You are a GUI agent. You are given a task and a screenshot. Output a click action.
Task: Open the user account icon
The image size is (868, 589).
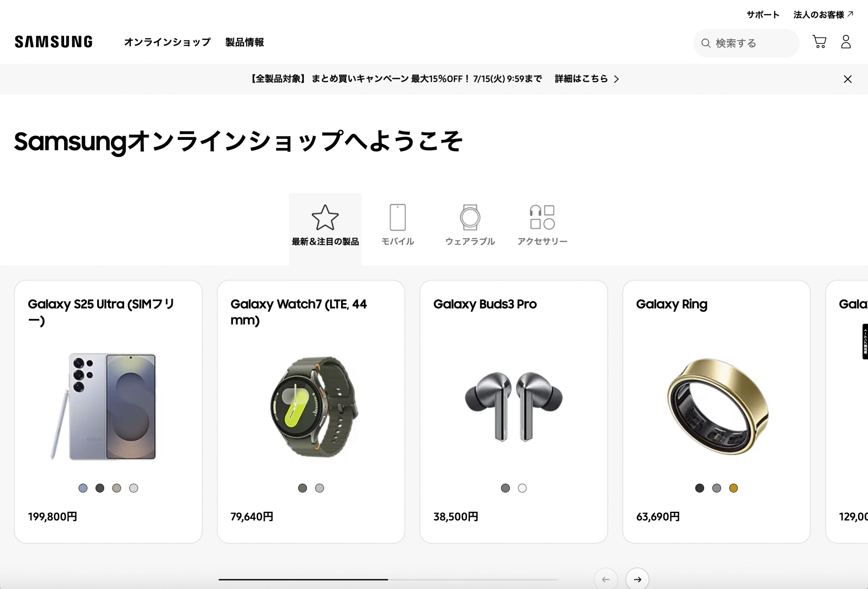click(846, 42)
